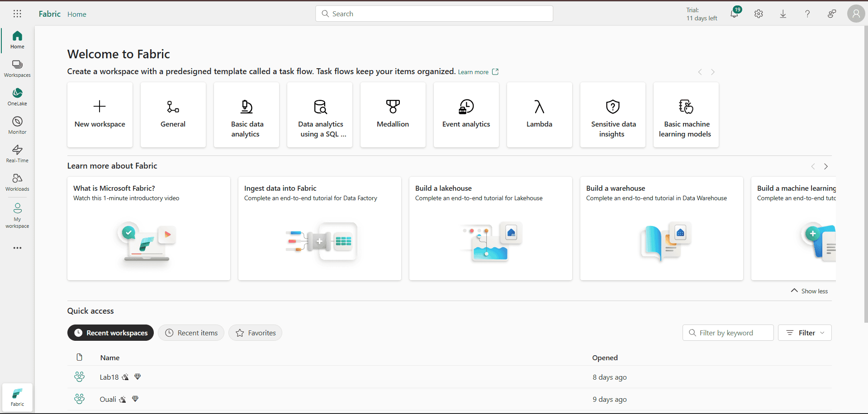The height and width of the screenshot is (414, 868).
Task: Click the Fabric logo at the bottom left
Action: click(17, 397)
